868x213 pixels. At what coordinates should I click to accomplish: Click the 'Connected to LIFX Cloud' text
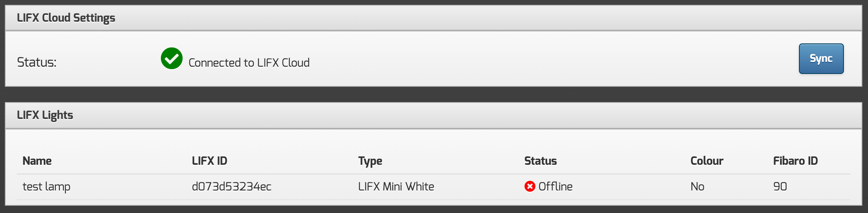click(x=249, y=63)
